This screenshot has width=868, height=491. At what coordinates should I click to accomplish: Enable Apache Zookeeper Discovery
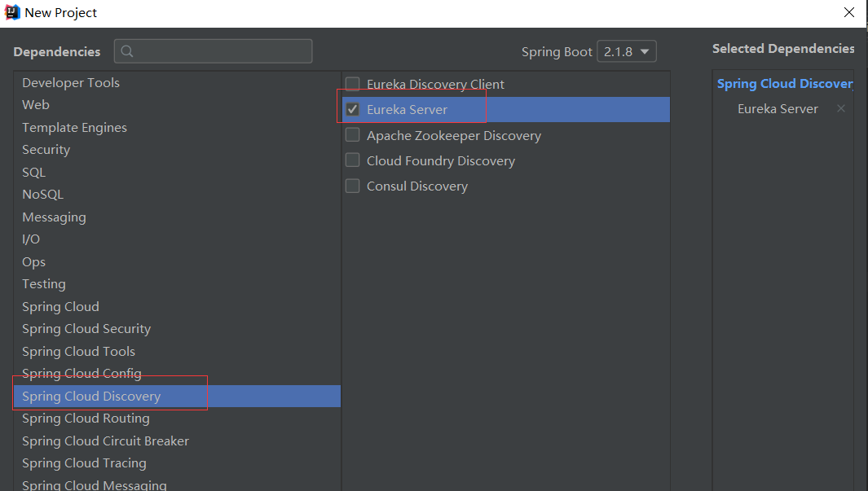[352, 134]
